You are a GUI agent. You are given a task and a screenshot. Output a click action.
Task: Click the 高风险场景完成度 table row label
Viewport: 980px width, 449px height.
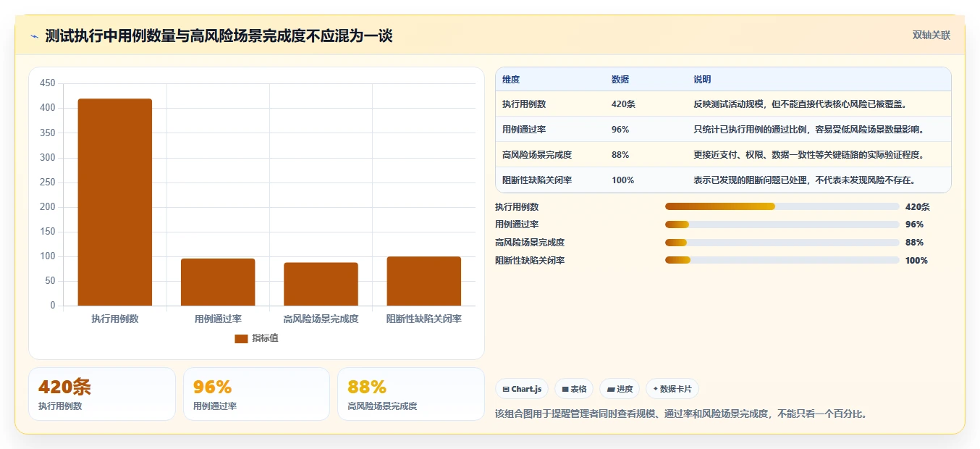pyautogui.click(x=537, y=155)
